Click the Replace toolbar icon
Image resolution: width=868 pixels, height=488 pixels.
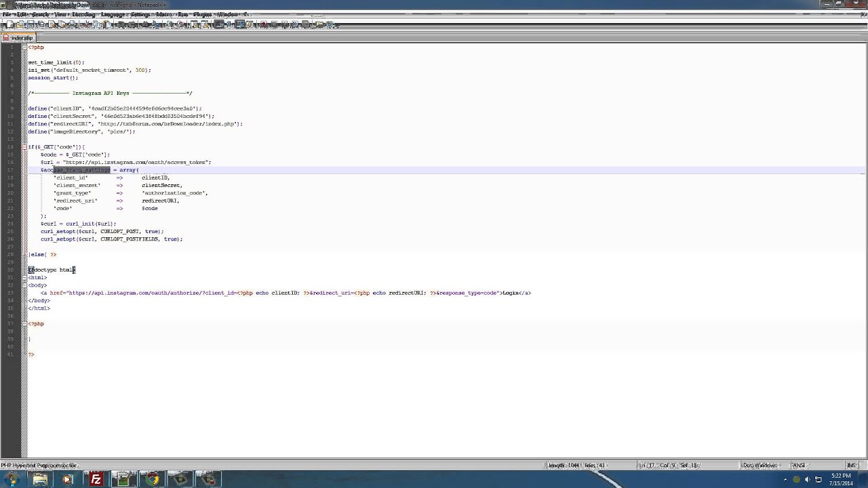(x=157, y=24)
